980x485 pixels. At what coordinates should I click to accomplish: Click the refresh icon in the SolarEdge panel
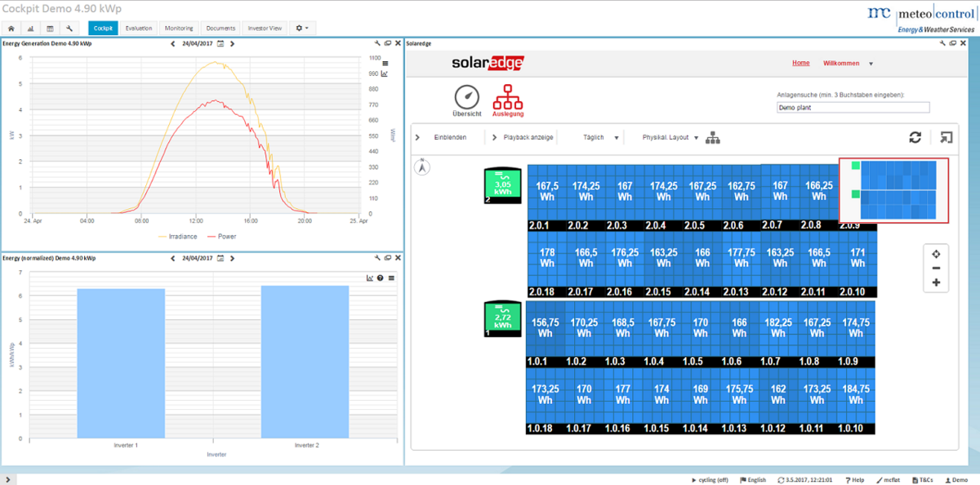915,137
